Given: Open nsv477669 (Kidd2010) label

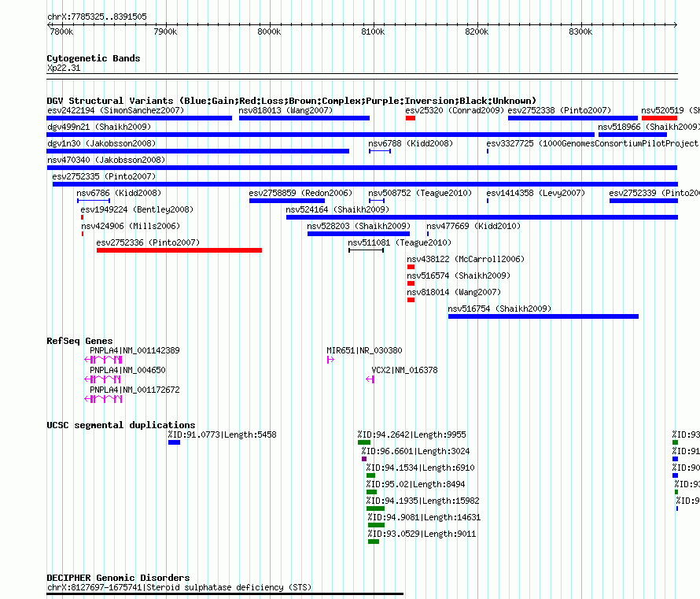Looking at the screenshot, I should pos(473,226).
